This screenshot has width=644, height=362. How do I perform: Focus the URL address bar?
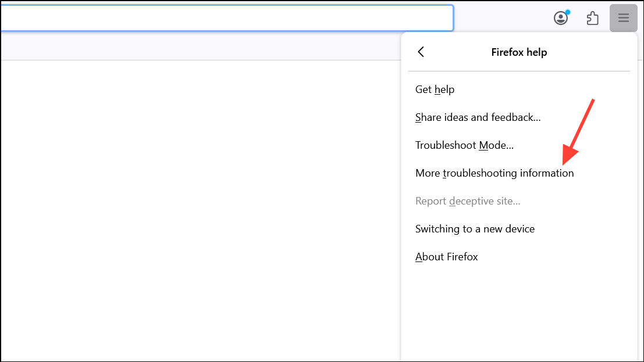(x=226, y=18)
